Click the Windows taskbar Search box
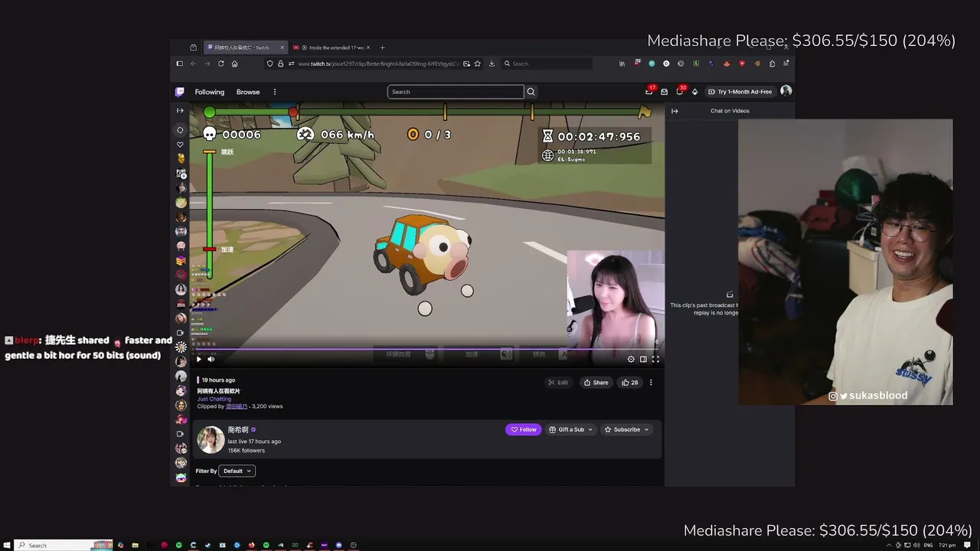 64,545
